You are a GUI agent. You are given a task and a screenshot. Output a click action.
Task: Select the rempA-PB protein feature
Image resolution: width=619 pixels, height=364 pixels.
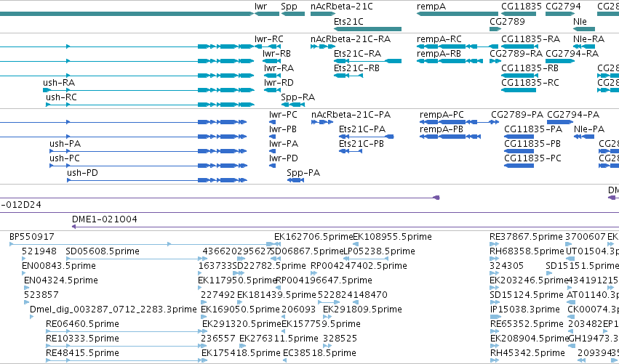coord(450,137)
